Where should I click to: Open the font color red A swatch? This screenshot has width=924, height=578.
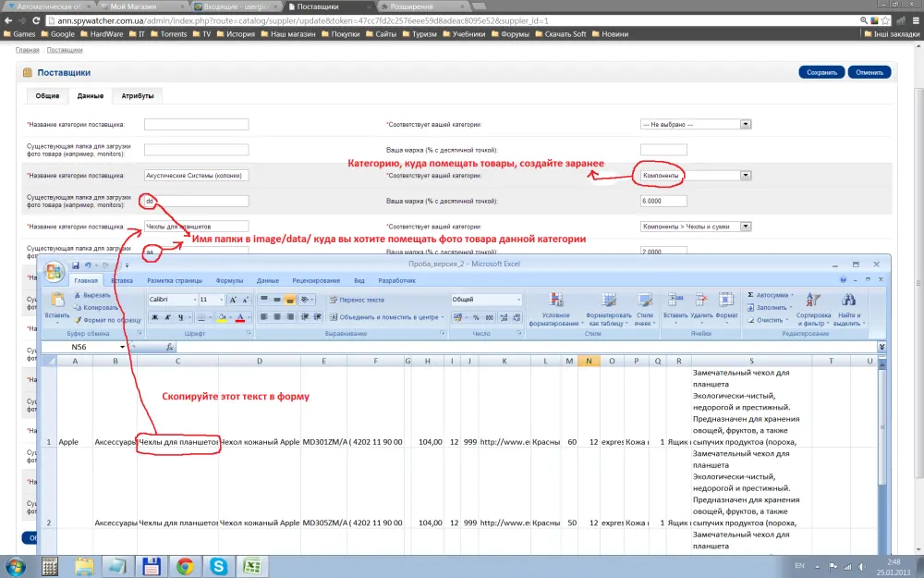point(240,317)
